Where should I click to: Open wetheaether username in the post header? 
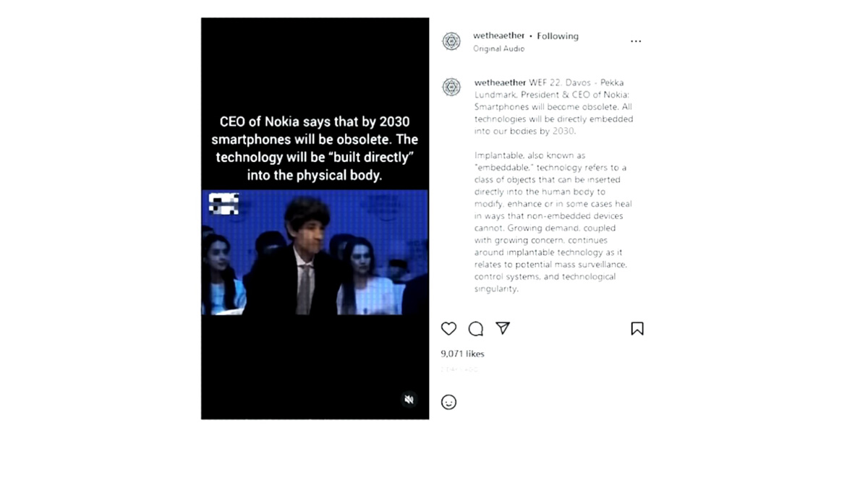click(x=499, y=36)
